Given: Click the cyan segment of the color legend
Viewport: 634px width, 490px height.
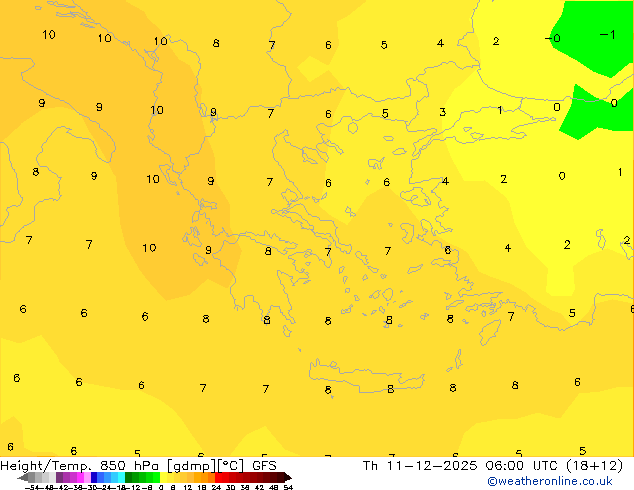Looking at the screenshot, I should tap(121, 478).
